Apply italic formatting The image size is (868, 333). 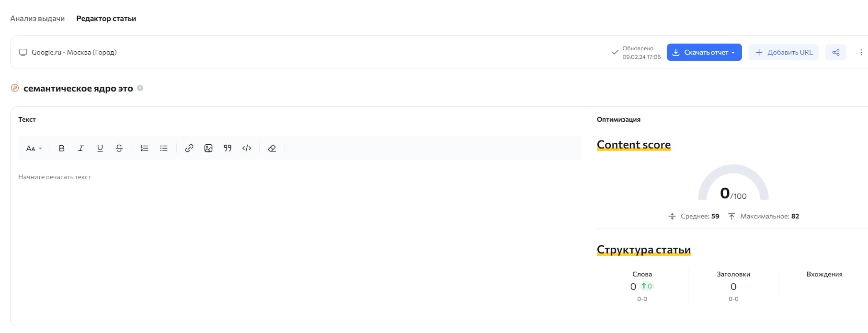[81, 149]
